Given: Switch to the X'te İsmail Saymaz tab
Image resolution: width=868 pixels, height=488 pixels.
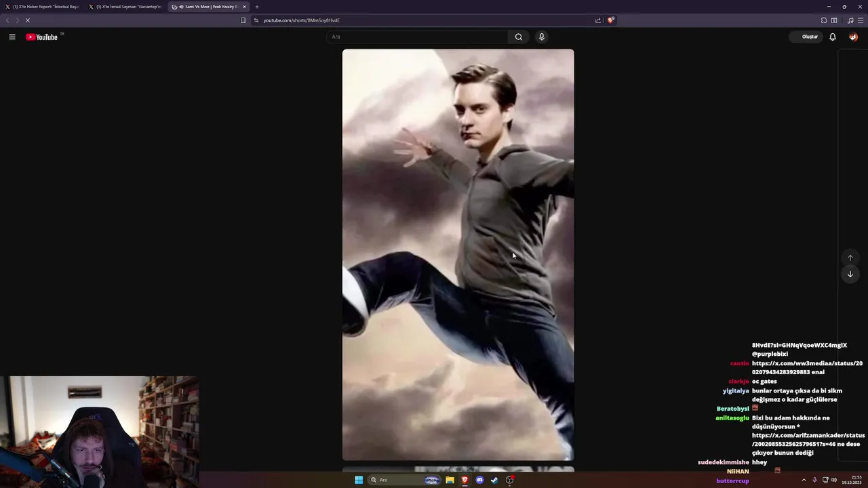Looking at the screenshot, I should [x=125, y=7].
